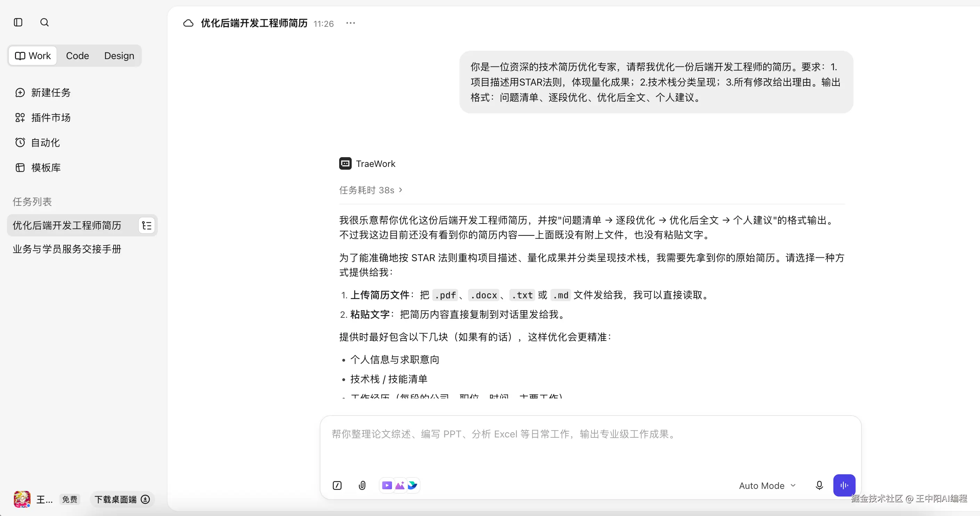Click the 11:26 timestamp in header

(x=324, y=24)
